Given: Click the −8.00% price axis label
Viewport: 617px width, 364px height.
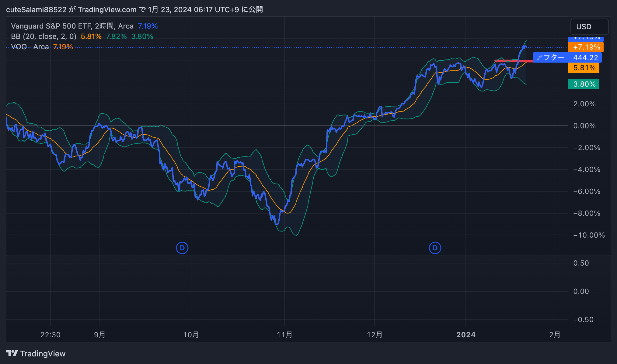Looking at the screenshot, I should (x=587, y=213).
